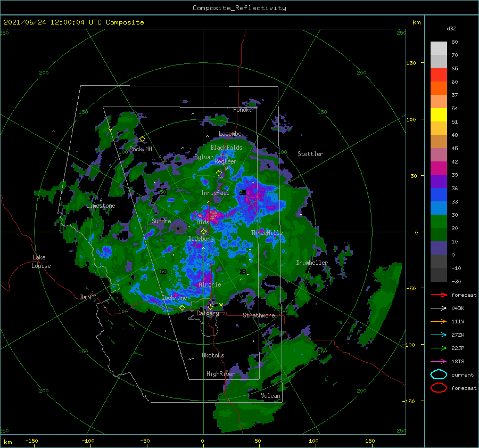This screenshot has width=479, height=448.
Task: Click the 04DK legend label
Action: tap(458, 308)
